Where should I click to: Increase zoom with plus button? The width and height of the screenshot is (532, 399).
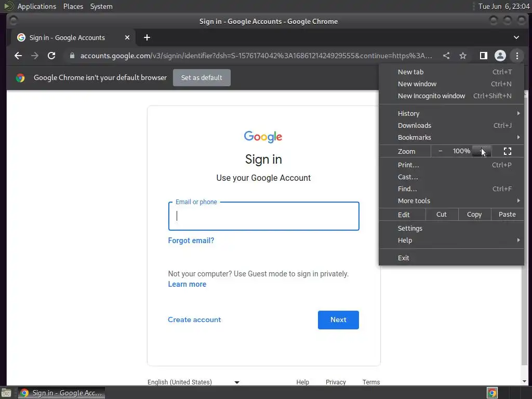click(x=482, y=151)
